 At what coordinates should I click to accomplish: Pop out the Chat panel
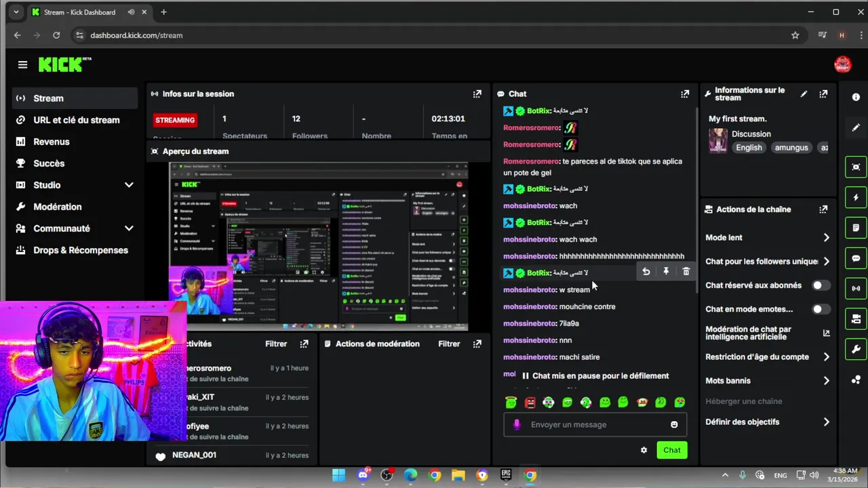pos(685,94)
